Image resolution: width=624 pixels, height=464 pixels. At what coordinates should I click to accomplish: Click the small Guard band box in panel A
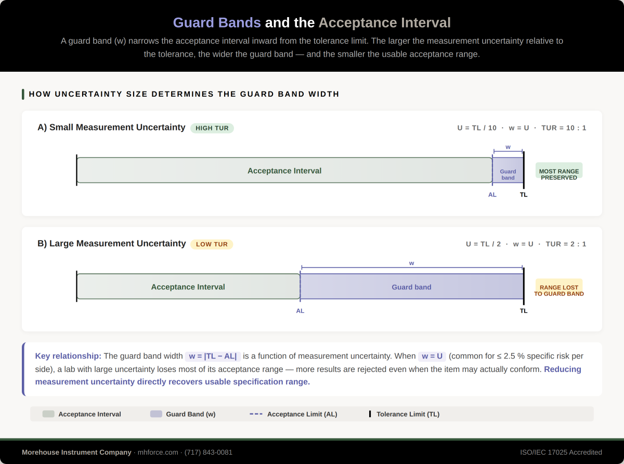click(x=508, y=170)
